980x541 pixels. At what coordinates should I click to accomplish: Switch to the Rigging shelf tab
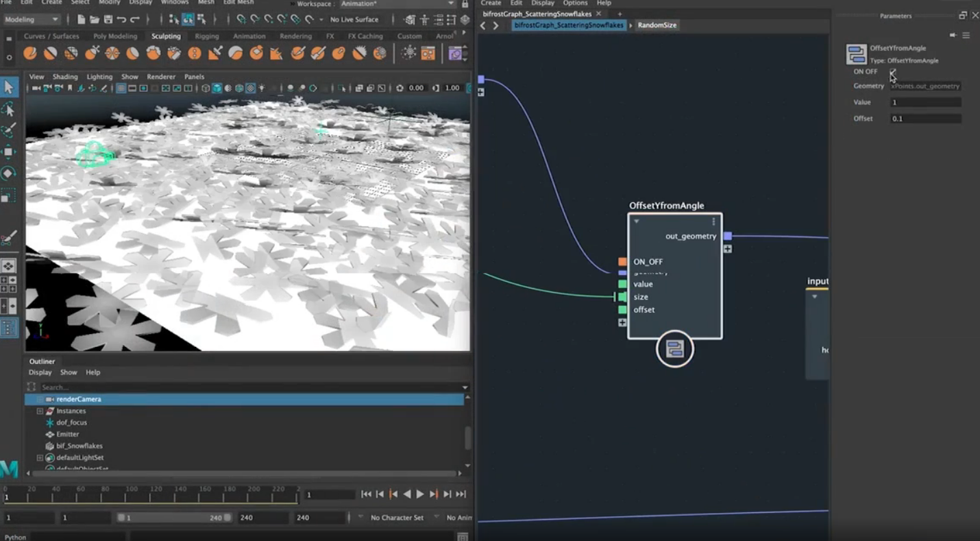(x=206, y=36)
